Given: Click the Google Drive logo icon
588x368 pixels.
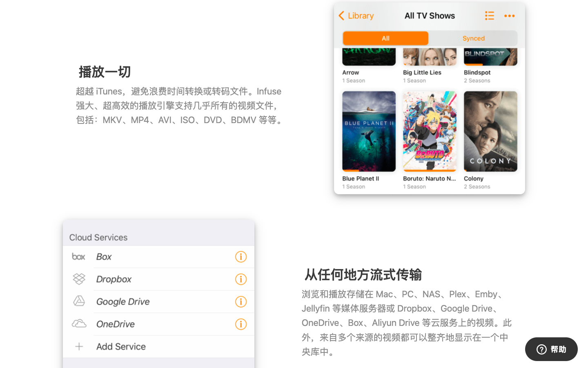Looking at the screenshot, I should [x=79, y=301].
